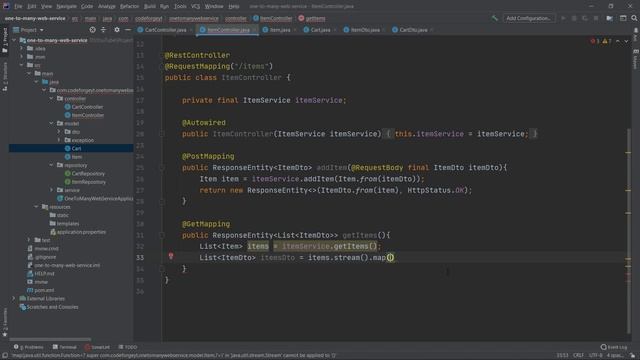Expand the exception package

(x=59, y=140)
